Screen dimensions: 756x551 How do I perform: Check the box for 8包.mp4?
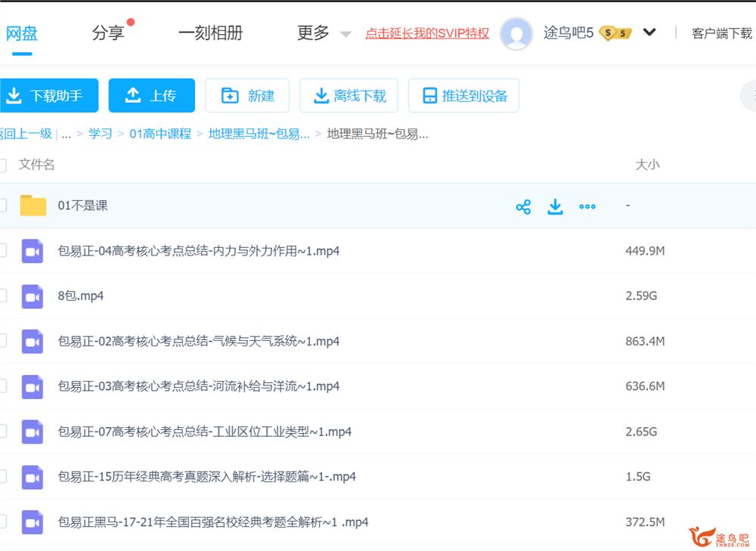coord(3,296)
